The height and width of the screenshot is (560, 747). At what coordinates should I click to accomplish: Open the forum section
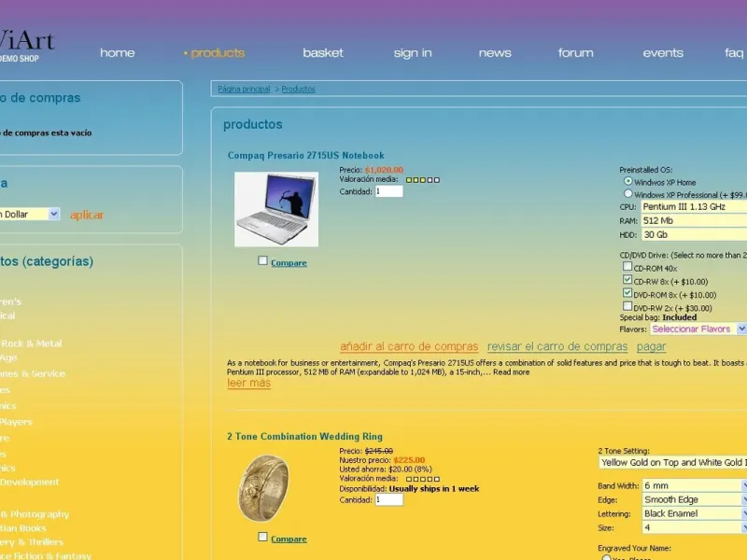(x=575, y=53)
